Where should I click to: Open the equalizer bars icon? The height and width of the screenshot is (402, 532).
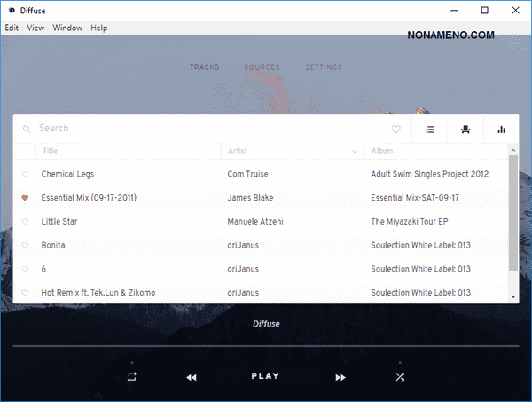tap(501, 130)
